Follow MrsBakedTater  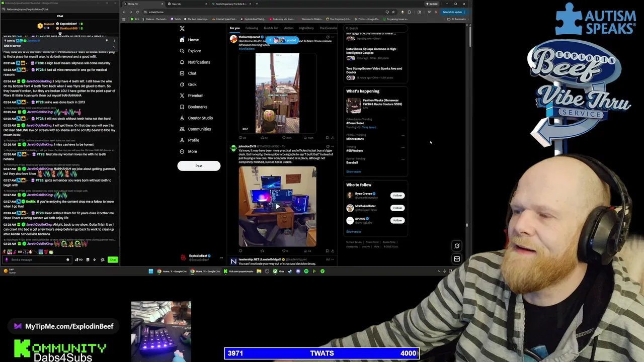coord(397,208)
